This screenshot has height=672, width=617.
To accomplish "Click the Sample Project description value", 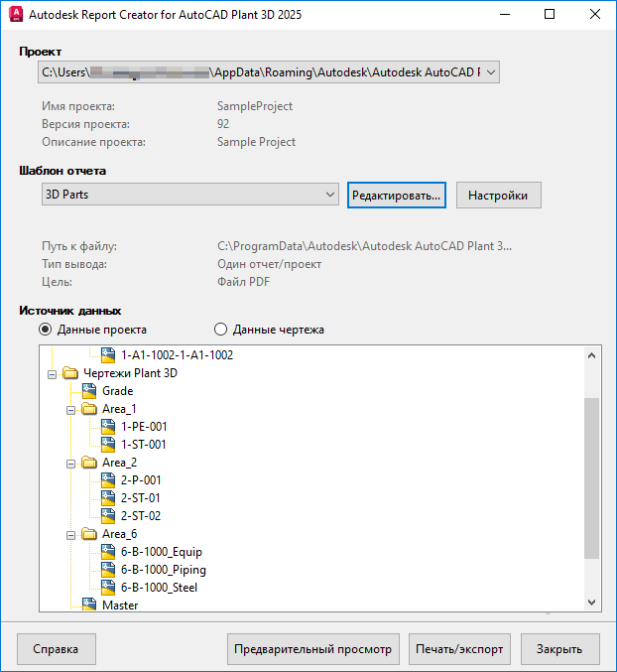I will pyautogui.click(x=256, y=142).
